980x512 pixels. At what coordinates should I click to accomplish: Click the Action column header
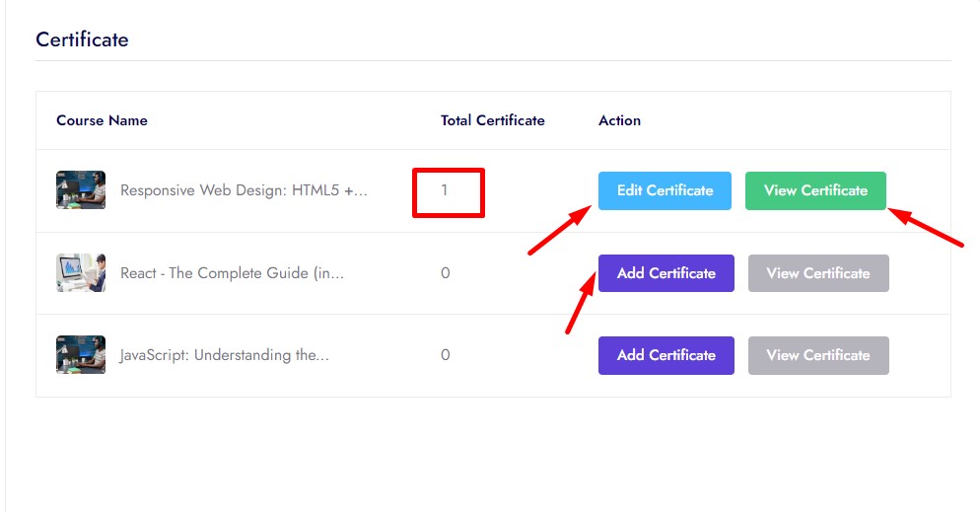coord(619,120)
